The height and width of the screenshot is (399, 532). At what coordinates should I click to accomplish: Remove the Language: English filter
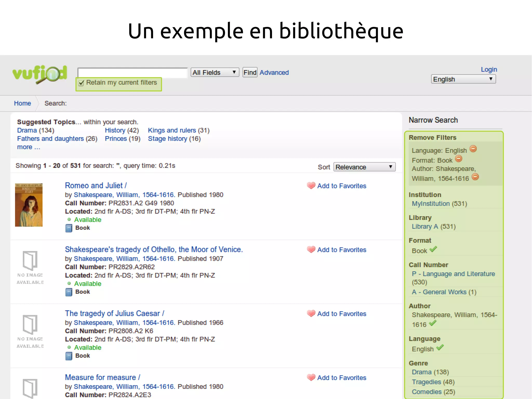pyautogui.click(x=473, y=149)
